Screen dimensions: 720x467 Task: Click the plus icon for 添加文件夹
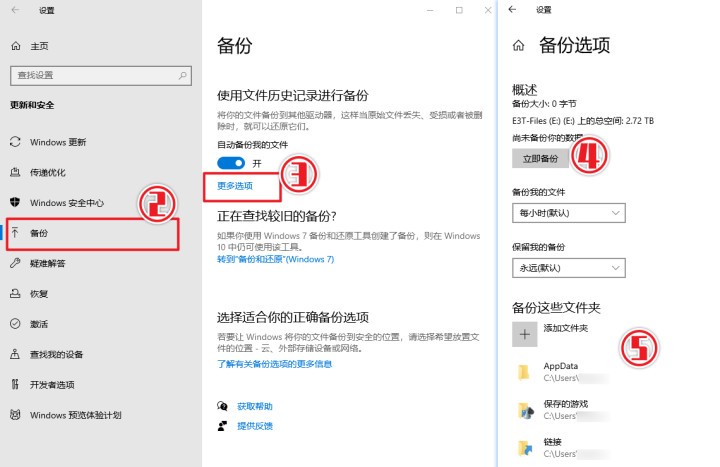pos(524,334)
